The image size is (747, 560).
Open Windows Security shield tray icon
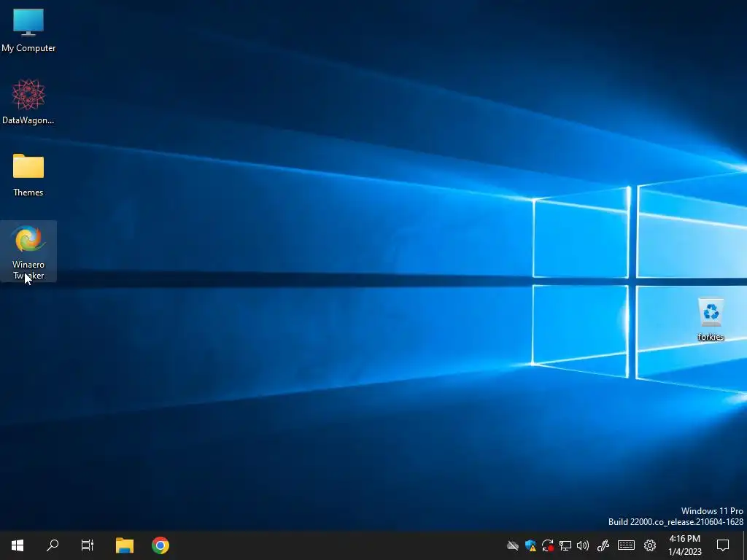[530, 545]
